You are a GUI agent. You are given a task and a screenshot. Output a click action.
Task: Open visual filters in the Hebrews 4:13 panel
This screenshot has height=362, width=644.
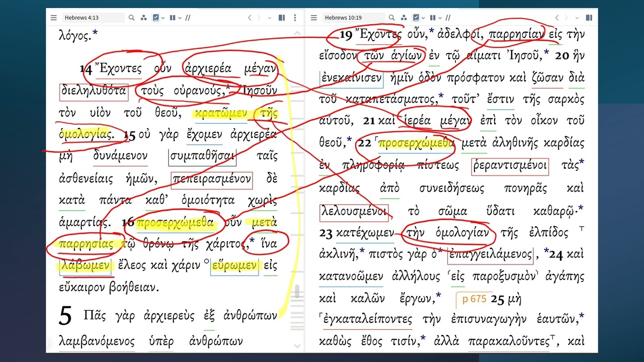143,18
